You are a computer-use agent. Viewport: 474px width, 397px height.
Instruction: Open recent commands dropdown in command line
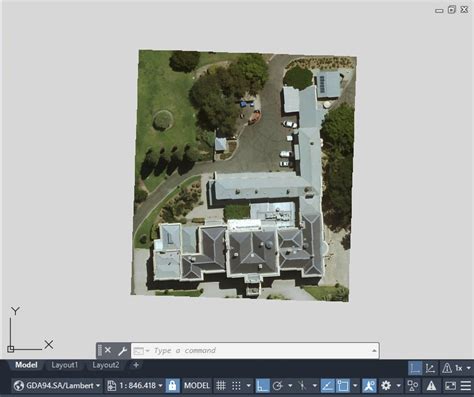pyautogui.click(x=141, y=351)
